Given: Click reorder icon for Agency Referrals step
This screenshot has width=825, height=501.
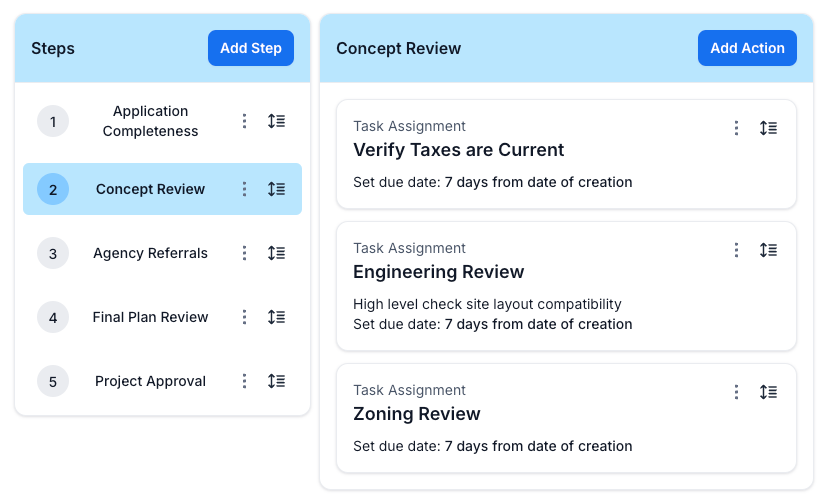Looking at the screenshot, I should pos(276,253).
